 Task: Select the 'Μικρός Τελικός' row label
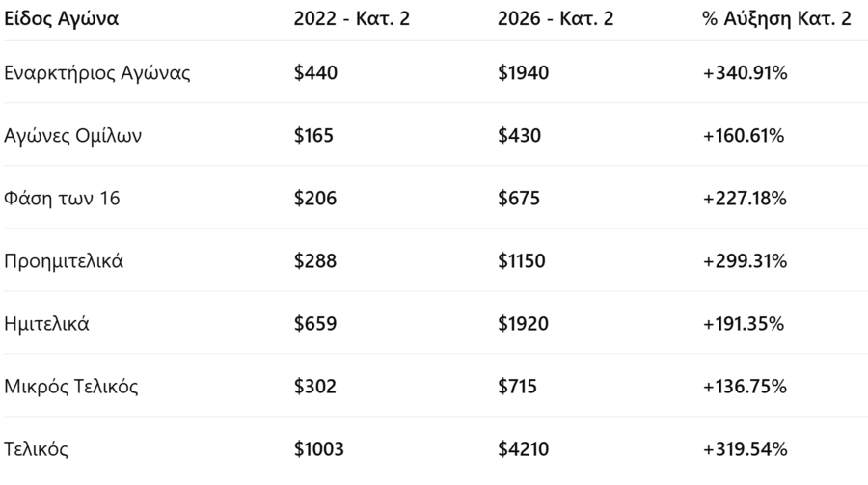pos(72,387)
